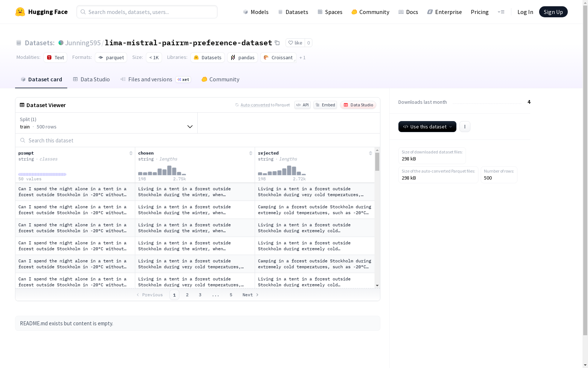The image size is (588, 368).
Task: Show the +1 additional libraries
Action: tap(302, 57)
